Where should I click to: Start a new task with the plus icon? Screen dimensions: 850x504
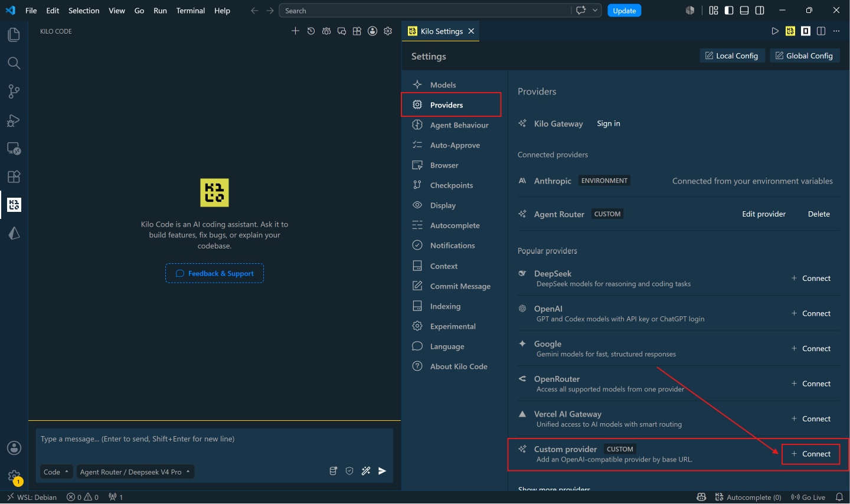point(296,31)
